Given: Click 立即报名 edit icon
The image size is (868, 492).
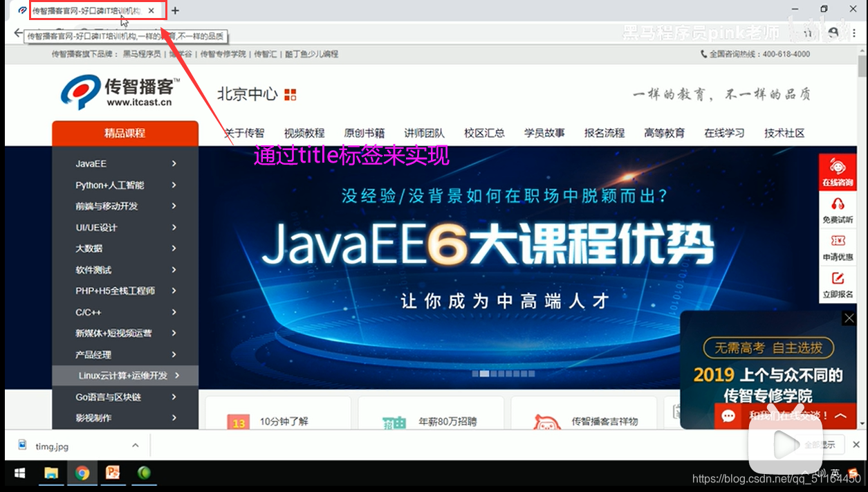Looking at the screenshot, I should point(838,278).
